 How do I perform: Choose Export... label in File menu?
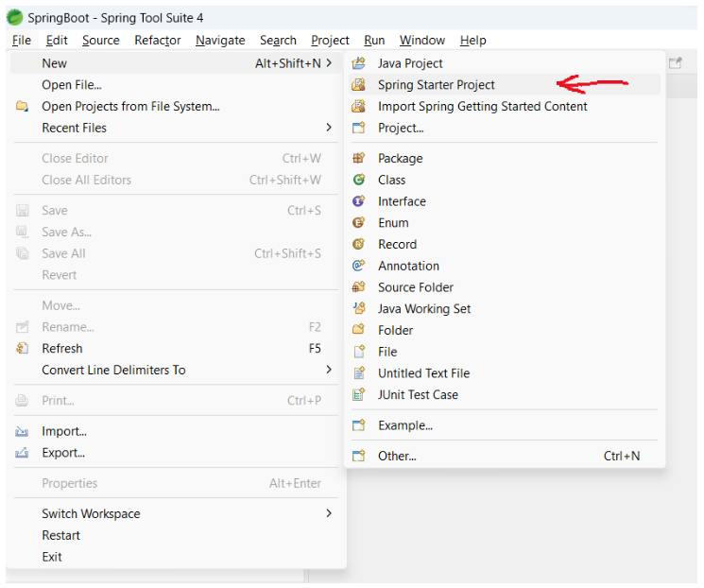point(63,453)
